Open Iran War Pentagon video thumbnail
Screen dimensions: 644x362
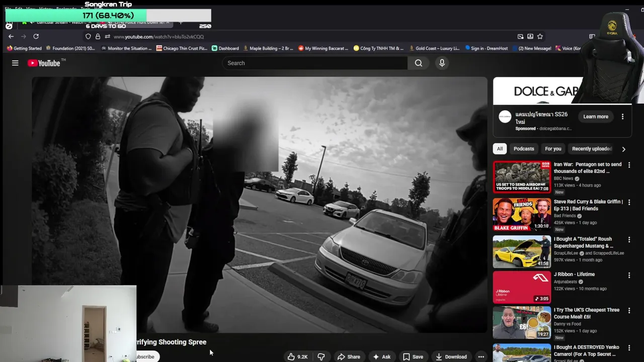pyautogui.click(x=522, y=177)
